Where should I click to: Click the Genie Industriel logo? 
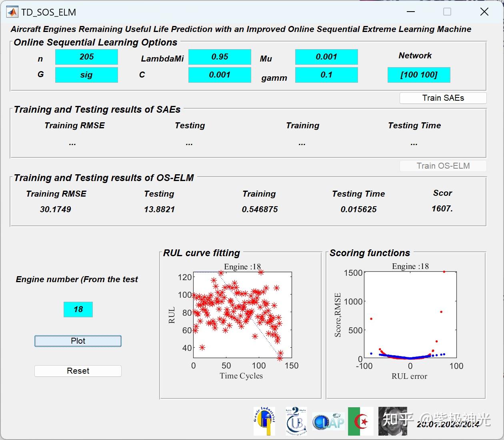click(x=264, y=421)
